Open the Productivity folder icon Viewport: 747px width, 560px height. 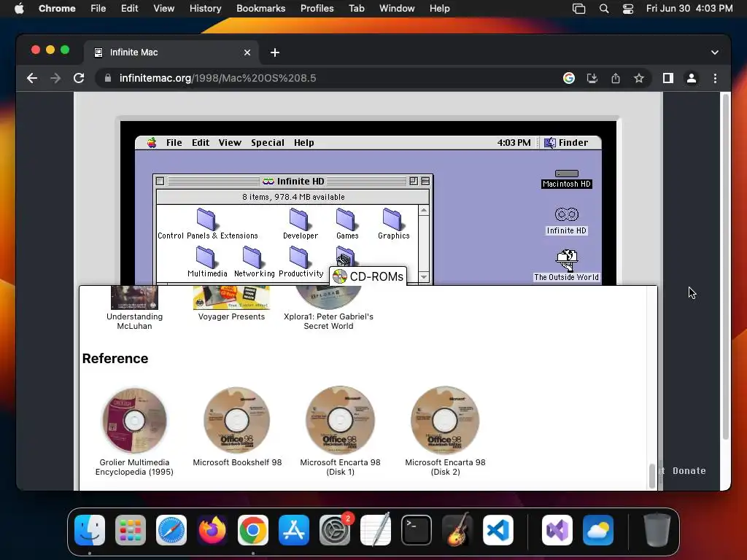tap(298, 257)
